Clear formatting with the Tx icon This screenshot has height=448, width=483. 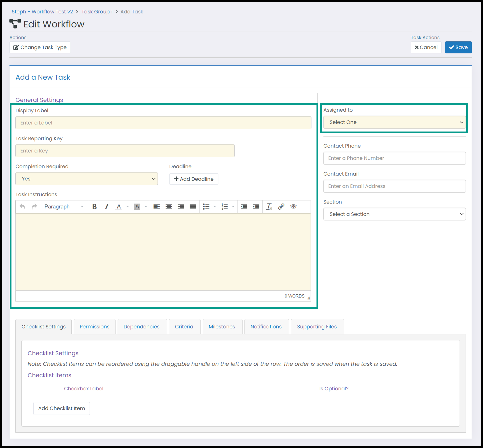click(269, 207)
